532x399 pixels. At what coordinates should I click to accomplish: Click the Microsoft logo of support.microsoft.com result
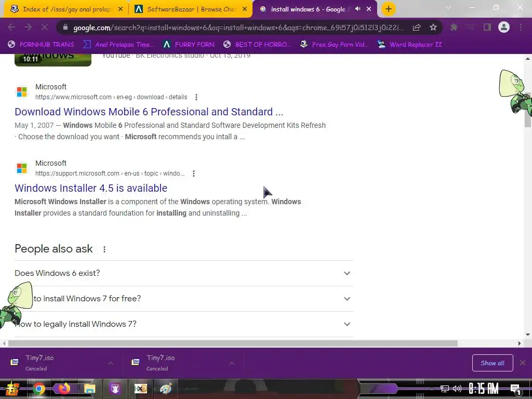22,168
